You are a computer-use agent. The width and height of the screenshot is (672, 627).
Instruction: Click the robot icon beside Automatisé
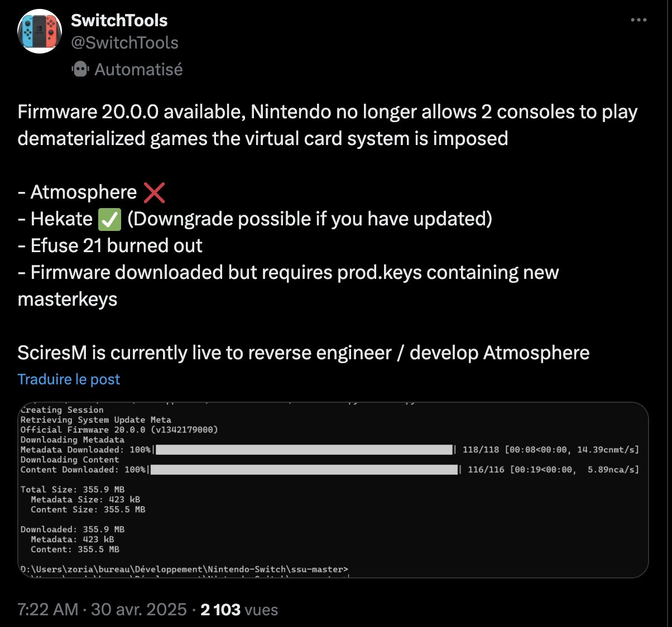80,70
